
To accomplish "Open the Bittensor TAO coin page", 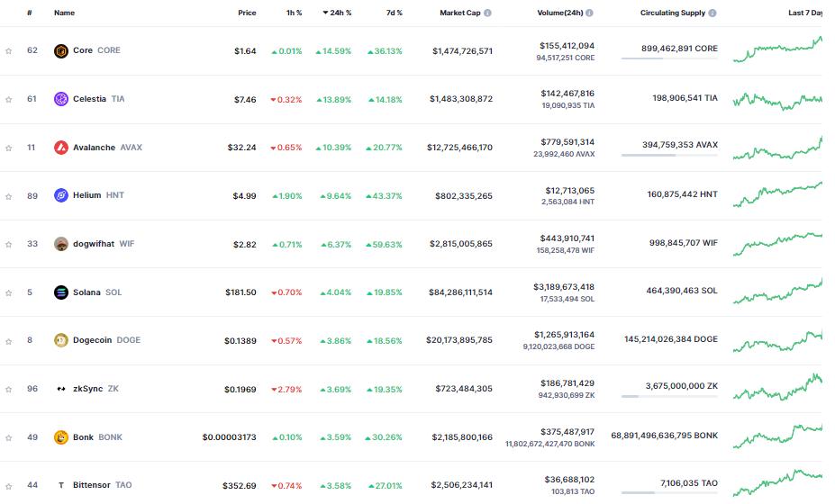I will click(x=103, y=485).
